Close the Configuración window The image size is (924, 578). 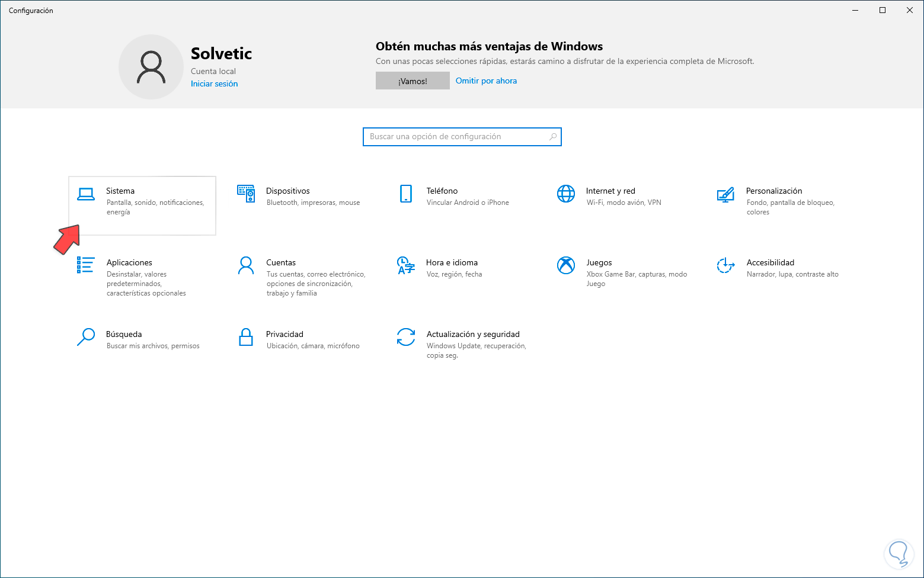pos(910,10)
